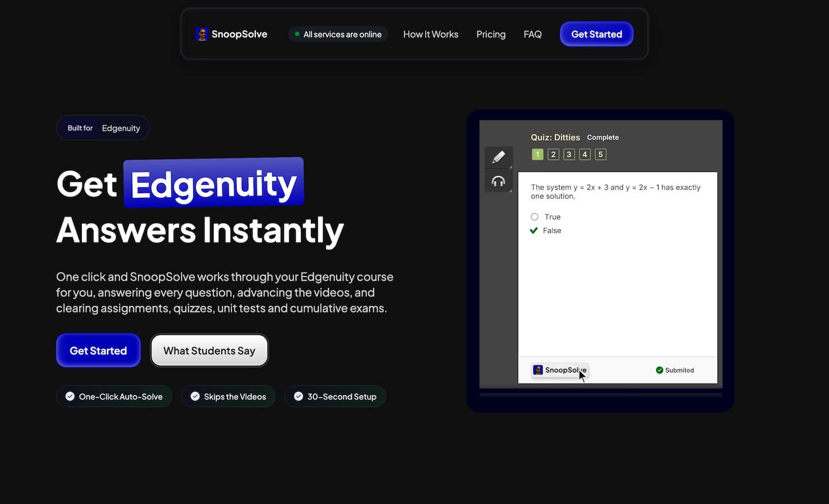Click the highlighted Edgenuity headline word
Image resolution: width=829 pixels, height=504 pixels.
click(213, 184)
